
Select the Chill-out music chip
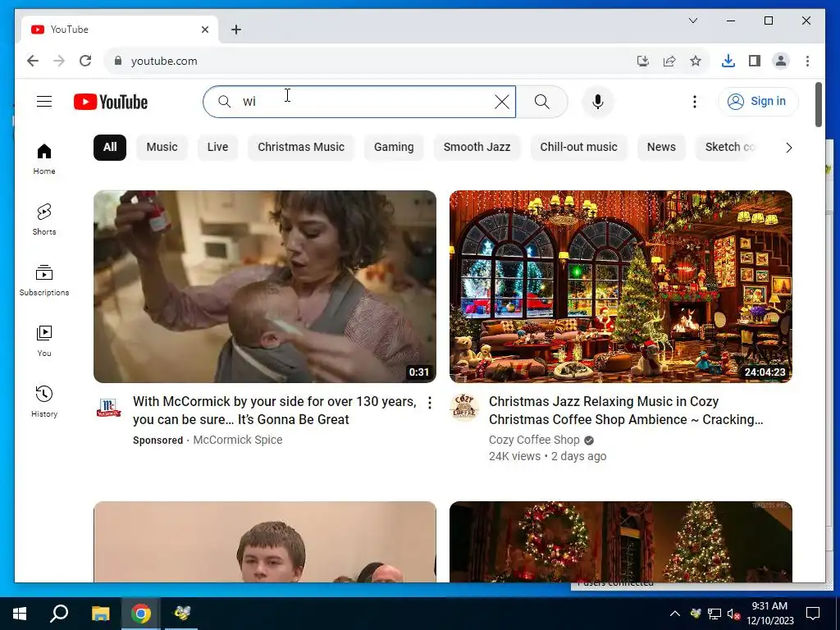578,148
